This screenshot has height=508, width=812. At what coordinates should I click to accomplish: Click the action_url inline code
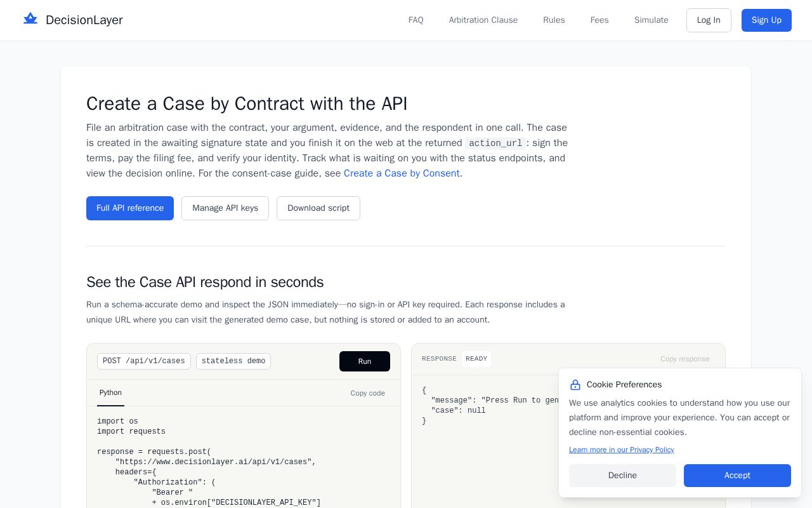(x=495, y=144)
